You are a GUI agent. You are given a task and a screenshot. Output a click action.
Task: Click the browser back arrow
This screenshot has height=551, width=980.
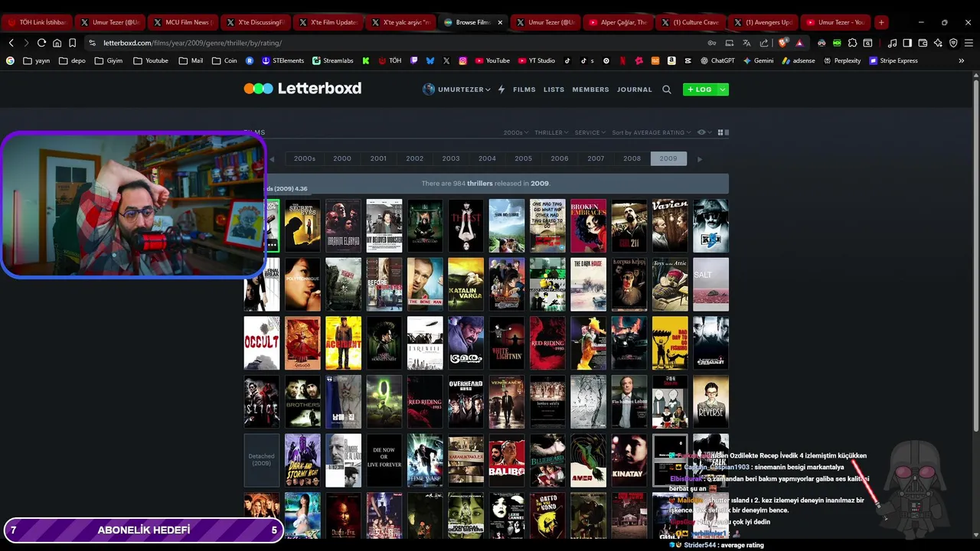click(x=11, y=43)
